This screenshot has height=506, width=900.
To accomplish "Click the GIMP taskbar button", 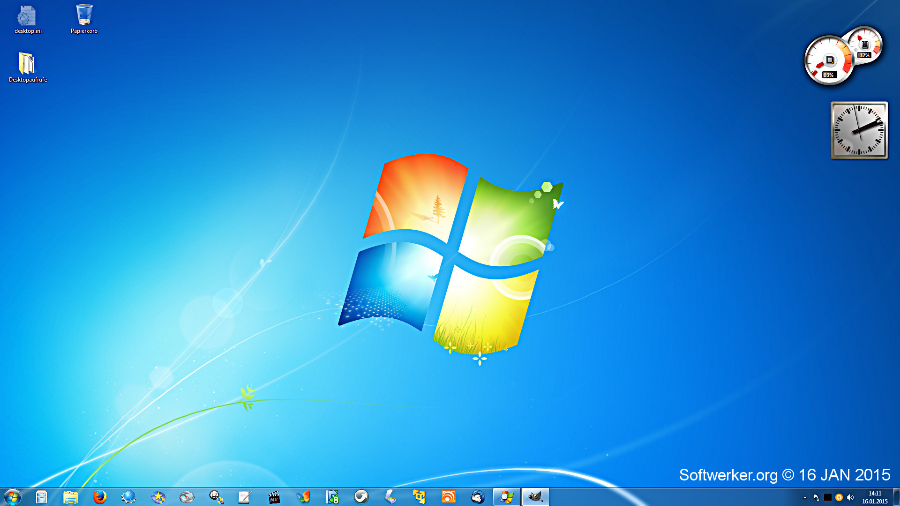I will (536, 496).
